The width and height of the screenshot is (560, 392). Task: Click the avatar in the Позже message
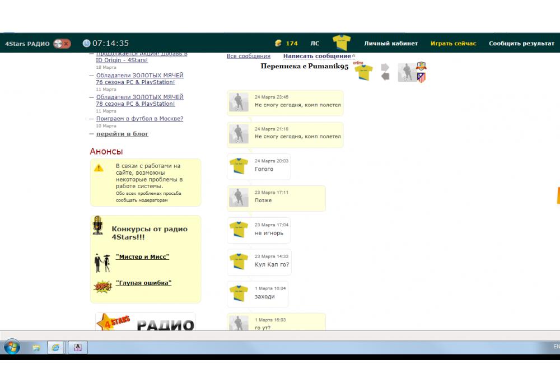pyautogui.click(x=239, y=198)
